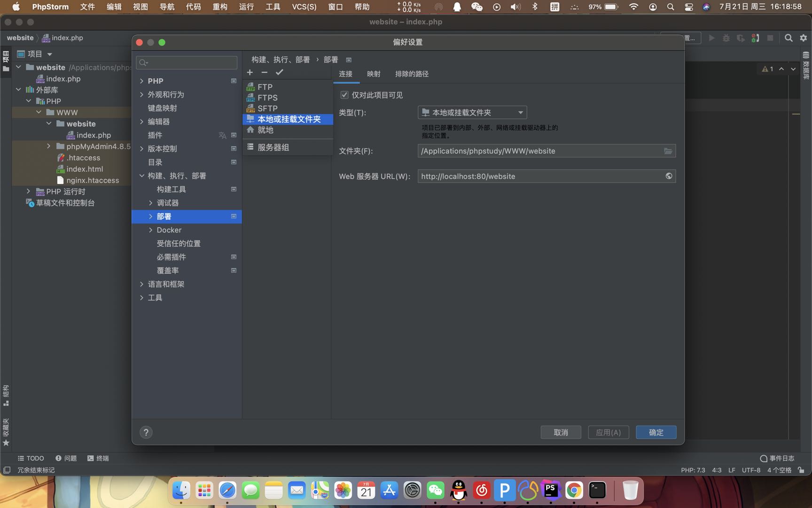Image resolution: width=812 pixels, height=508 pixels.
Task: Expand 外观和行为 settings category
Action: [141, 95]
